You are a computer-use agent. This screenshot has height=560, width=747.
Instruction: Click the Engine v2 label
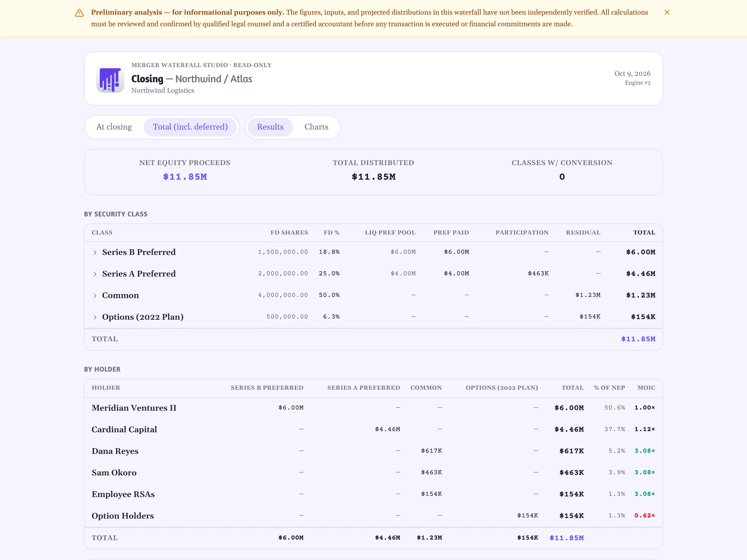coord(638,83)
